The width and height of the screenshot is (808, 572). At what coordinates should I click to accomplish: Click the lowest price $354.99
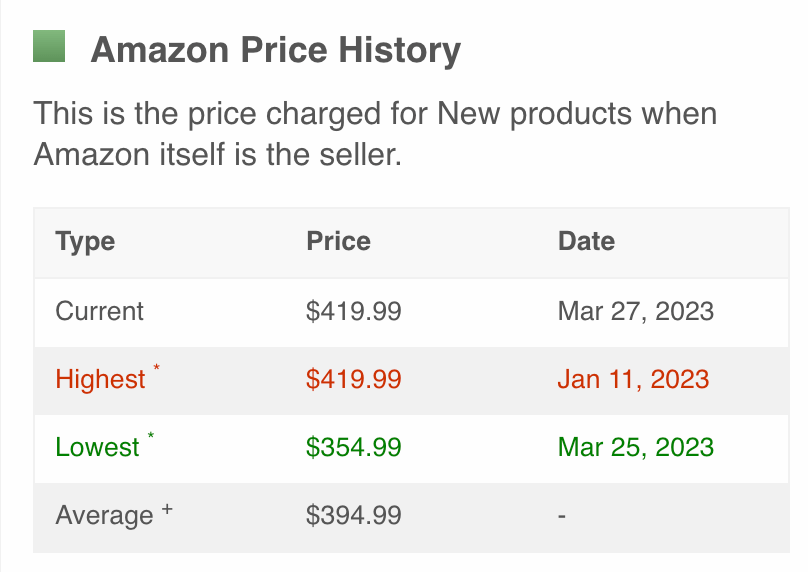point(354,447)
